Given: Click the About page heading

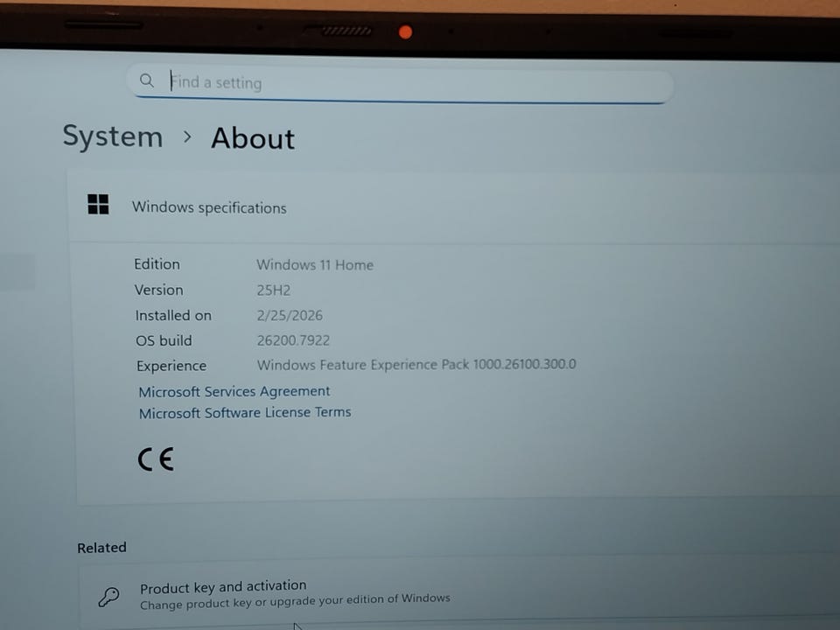Looking at the screenshot, I should tap(253, 139).
